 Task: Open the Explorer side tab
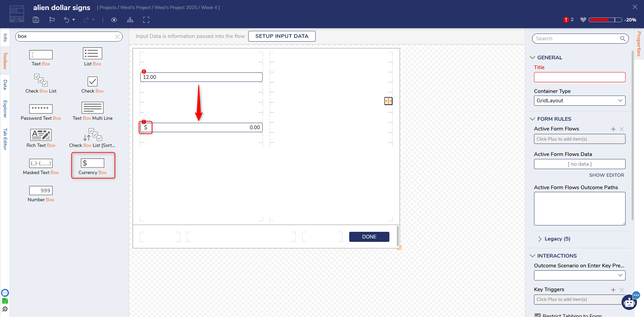click(5, 109)
